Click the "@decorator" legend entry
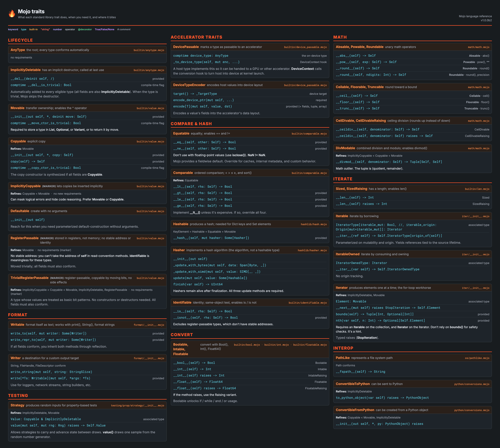 (85, 29)
